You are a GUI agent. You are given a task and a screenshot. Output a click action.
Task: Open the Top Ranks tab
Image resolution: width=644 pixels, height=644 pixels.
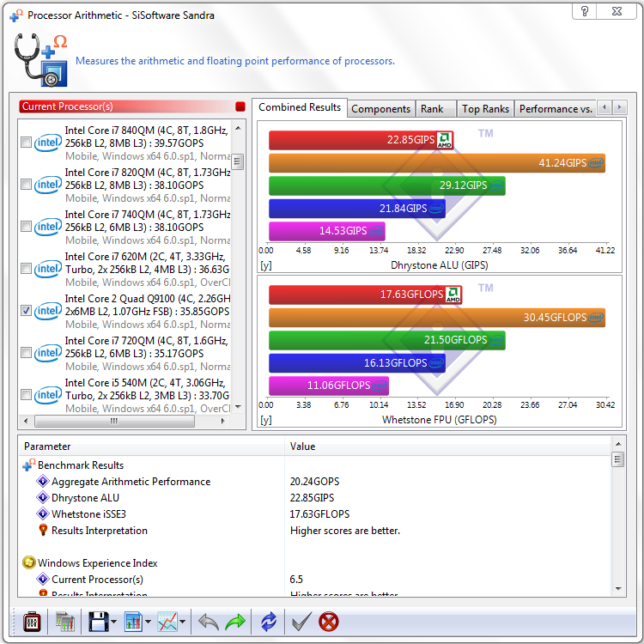click(485, 109)
